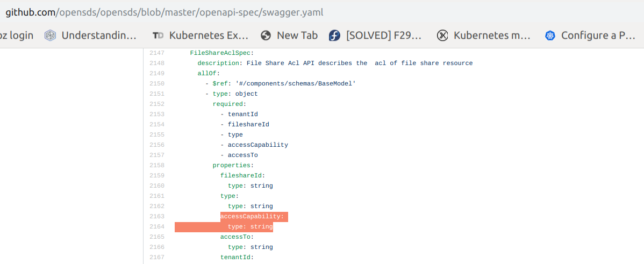The height and width of the screenshot is (264, 644).
Task: Click the '- accessCapability' required entry
Action: [x=254, y=145]
